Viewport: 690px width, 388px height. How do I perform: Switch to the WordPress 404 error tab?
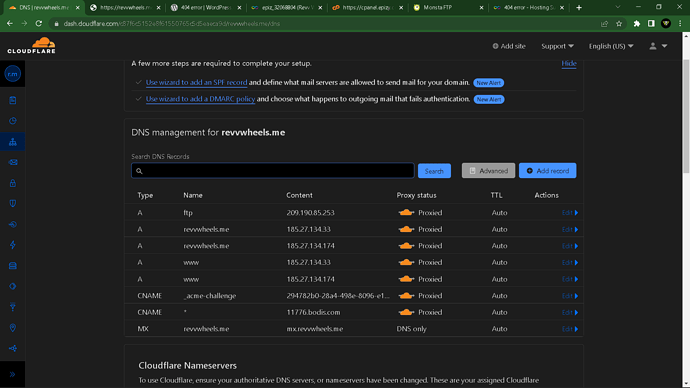[206, 7]
